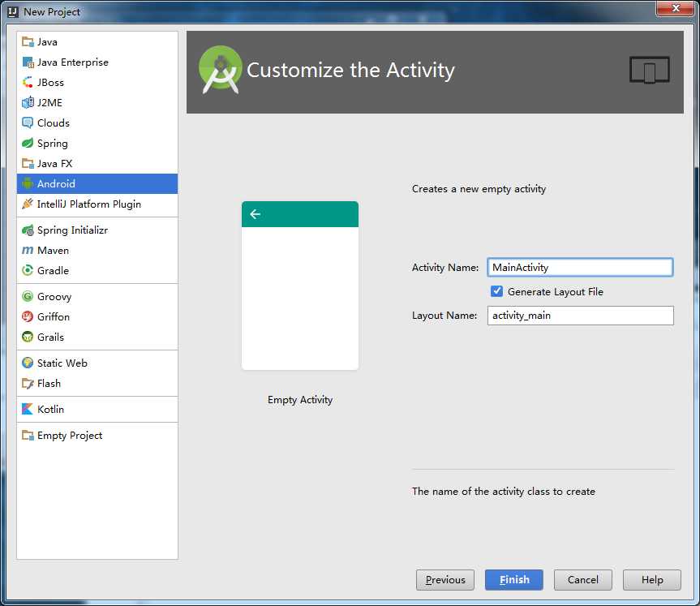Click the Griffon red icon
This screenshot has width=700, height=606.
[28, 316]
